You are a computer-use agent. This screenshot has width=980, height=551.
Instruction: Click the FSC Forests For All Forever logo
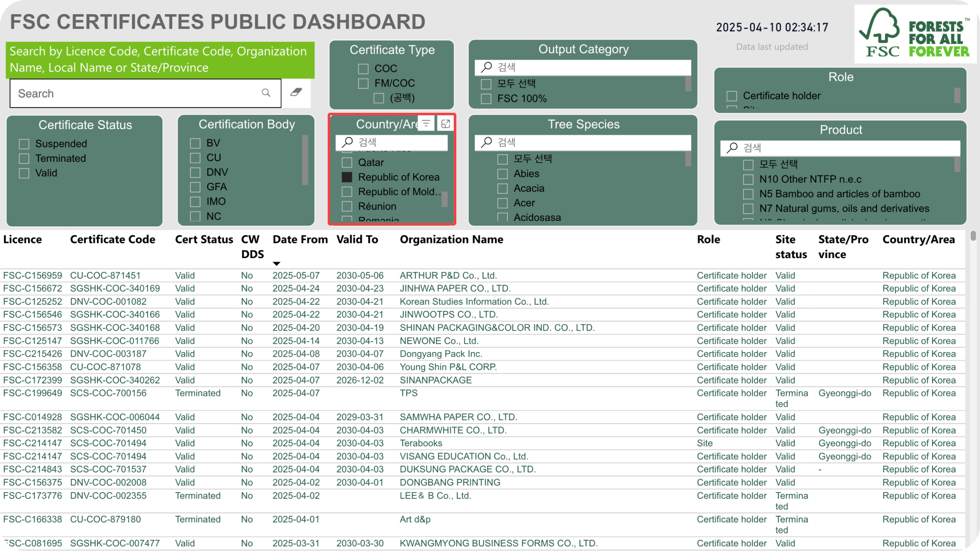pos(916,34)
